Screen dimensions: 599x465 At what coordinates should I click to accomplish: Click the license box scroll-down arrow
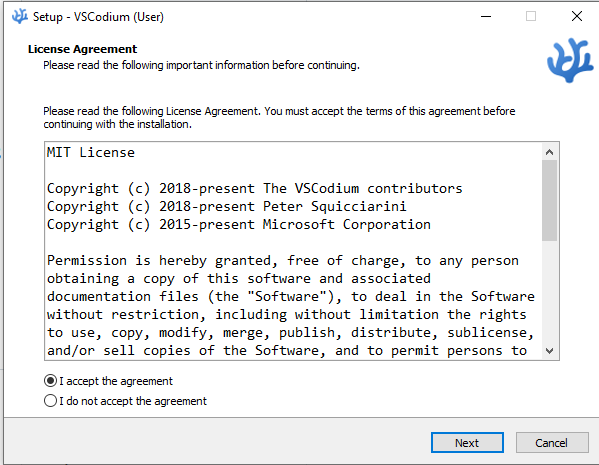tap(549, 350)
